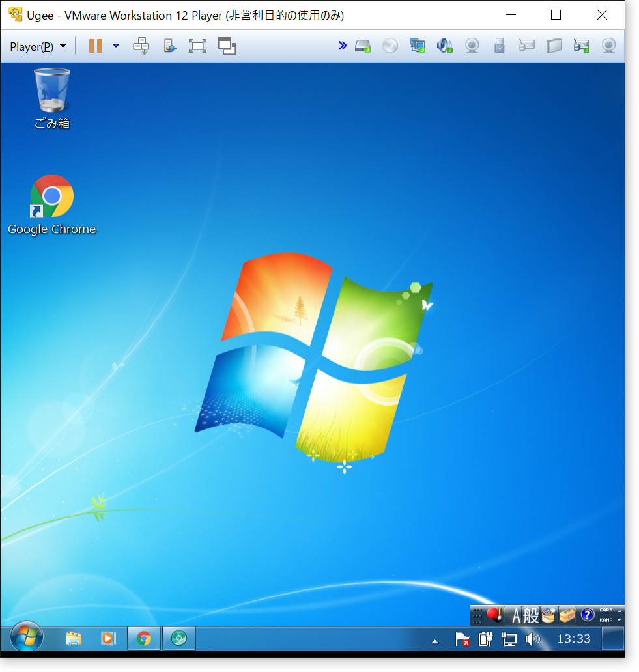This screenshot has width=639, height=672.
Task: Open the volume speaker tray icon
Action: pyautogui.click(x=533, y=639)
